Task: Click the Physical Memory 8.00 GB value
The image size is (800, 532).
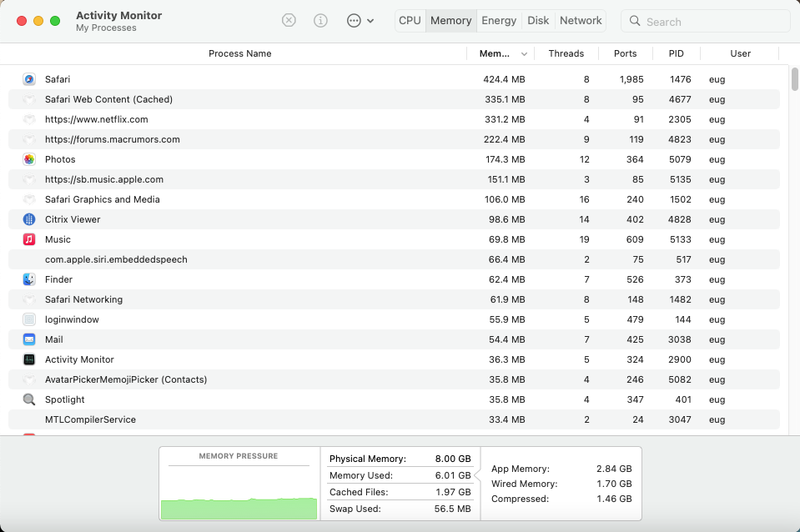Action: click(453, 459)
